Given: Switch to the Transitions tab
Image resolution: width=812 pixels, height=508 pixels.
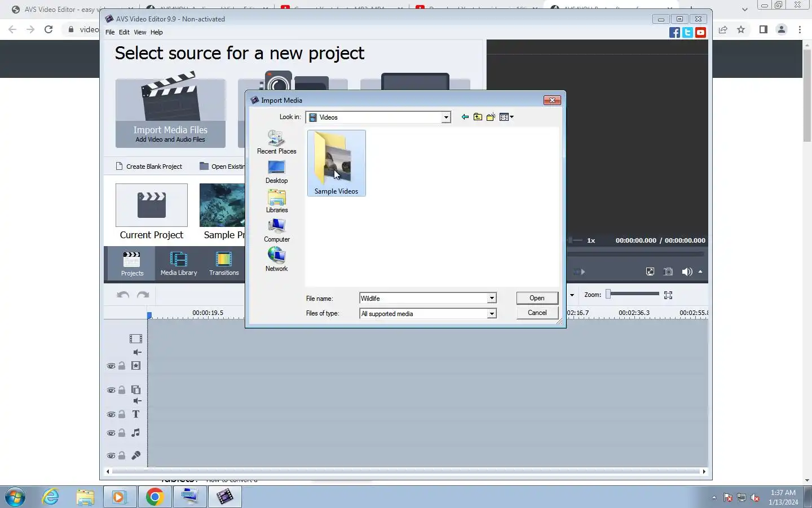Looking at the screenshot, I should (224, 264).
